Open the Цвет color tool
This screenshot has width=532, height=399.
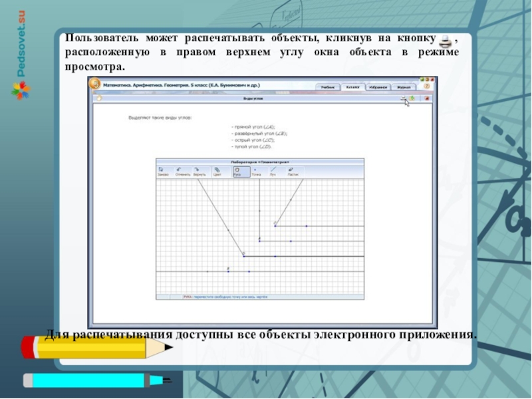pos(217,172)
